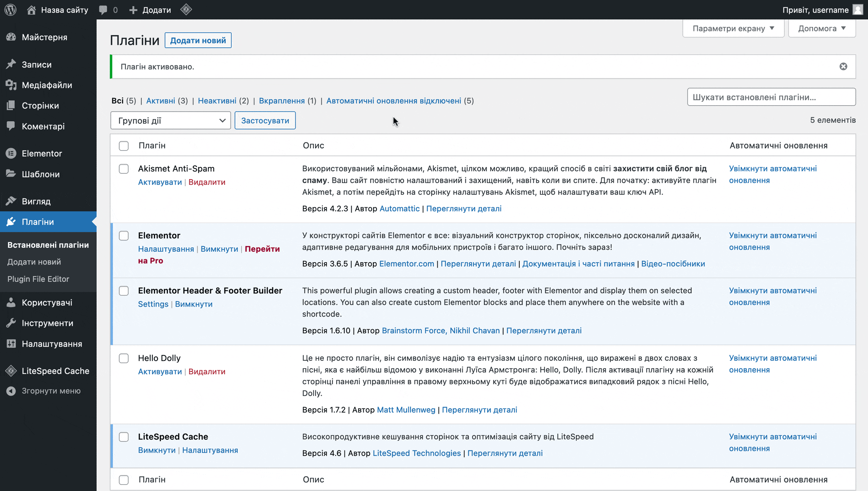Click the Додати новий button near title
This screenshot has width=868, height=491.
198,40
